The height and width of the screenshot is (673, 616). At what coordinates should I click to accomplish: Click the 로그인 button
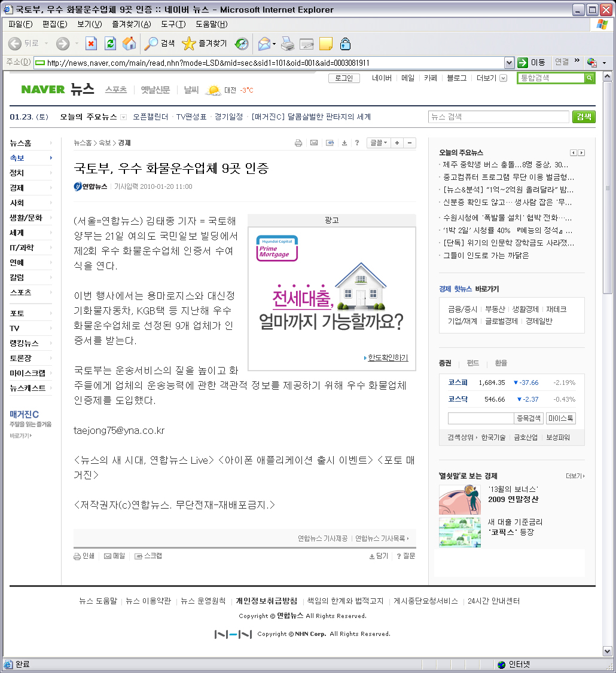[344, 78]
